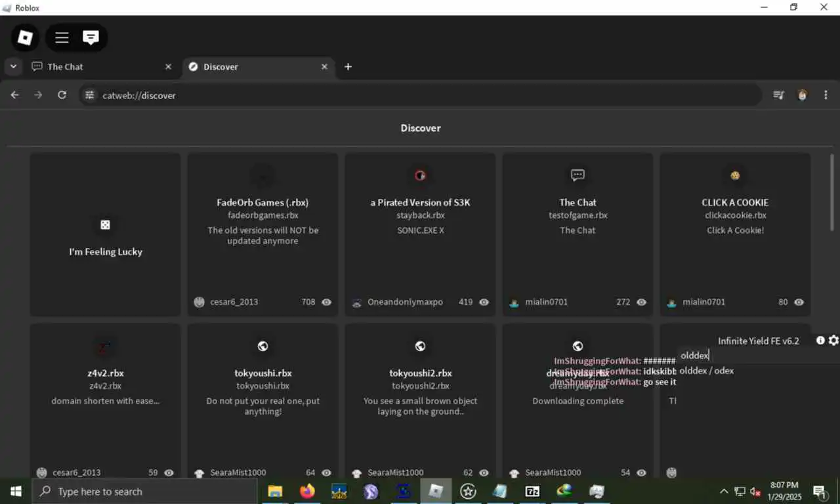Open the Windows notification center

point(820,492)
